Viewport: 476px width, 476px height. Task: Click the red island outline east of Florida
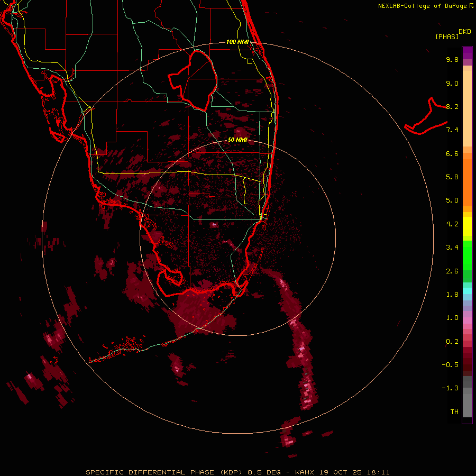tap(426, 117)
